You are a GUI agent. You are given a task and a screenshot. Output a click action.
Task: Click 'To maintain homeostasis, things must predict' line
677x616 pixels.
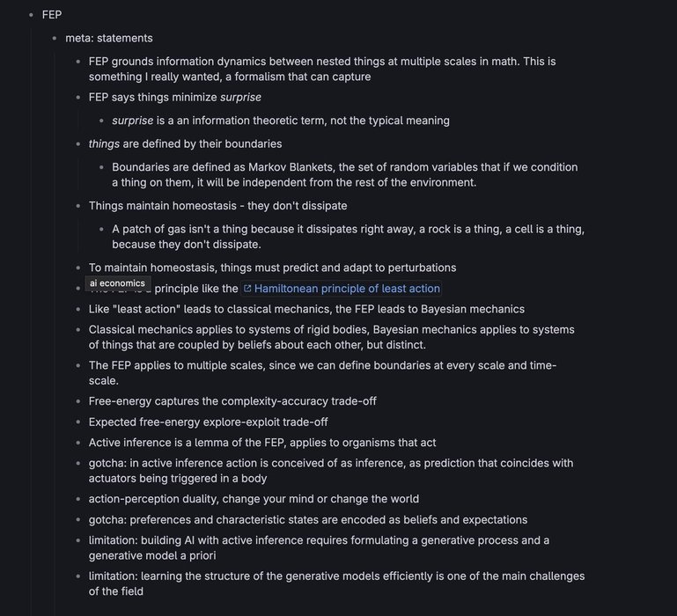point(272,268)
